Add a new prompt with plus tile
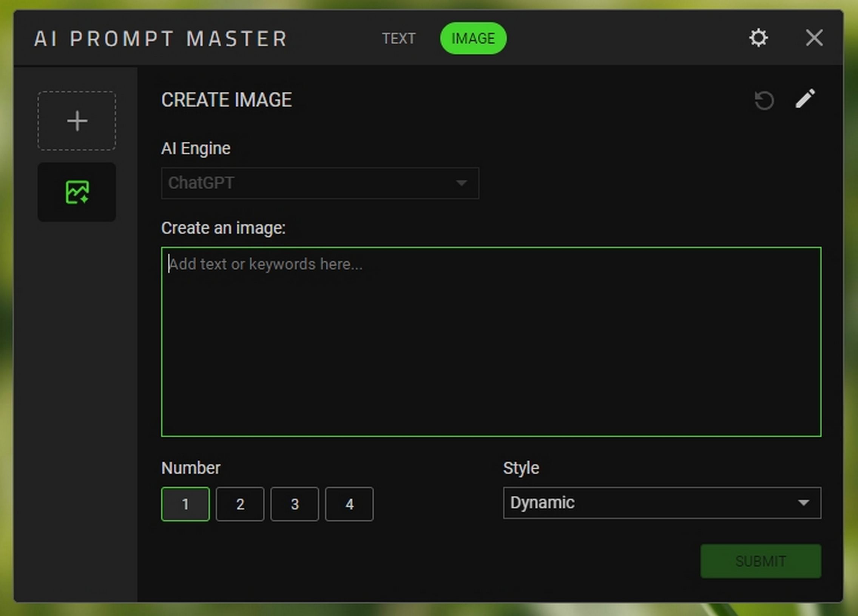The image size is (858, 616). tap(77, 121)
